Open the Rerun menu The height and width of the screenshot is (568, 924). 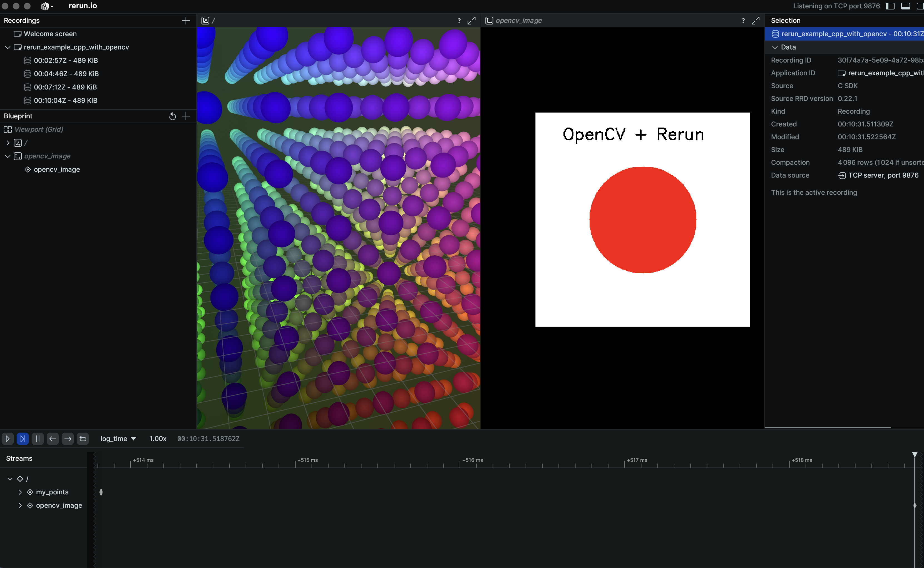click(47, 6)
